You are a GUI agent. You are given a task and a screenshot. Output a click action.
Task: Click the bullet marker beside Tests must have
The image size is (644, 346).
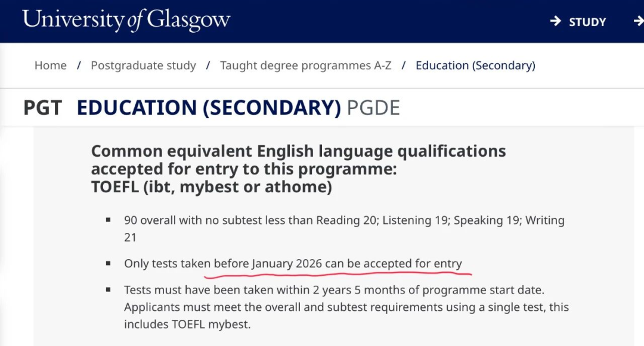108,291
